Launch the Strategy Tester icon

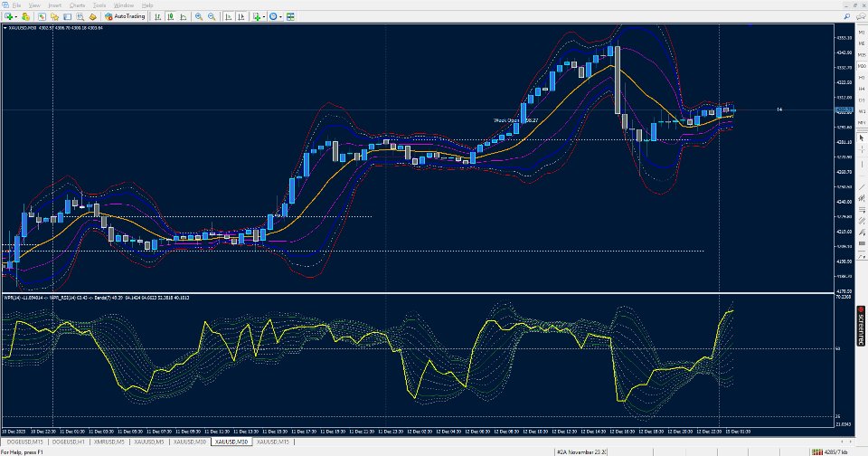pos(80,16)
